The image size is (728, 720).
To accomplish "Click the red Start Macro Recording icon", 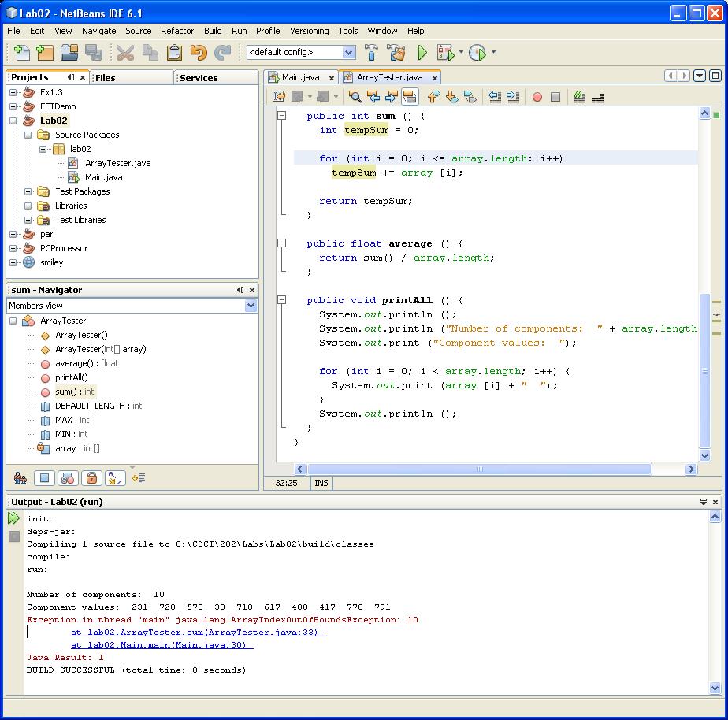I will coord(537,97).
